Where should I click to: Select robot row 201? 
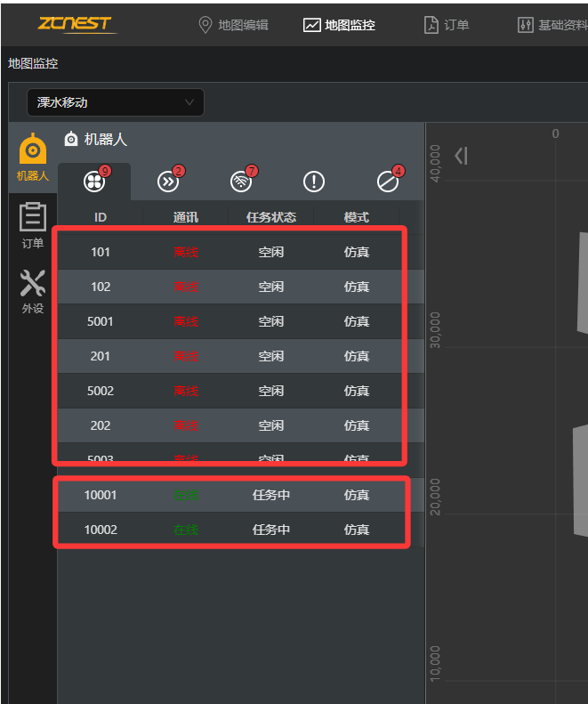(240, 356)
